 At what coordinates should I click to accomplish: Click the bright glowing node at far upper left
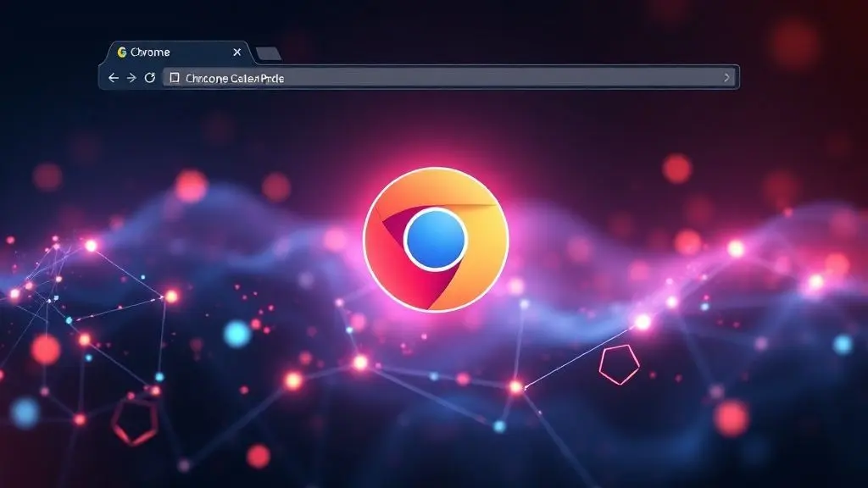[x=91, y=246]
